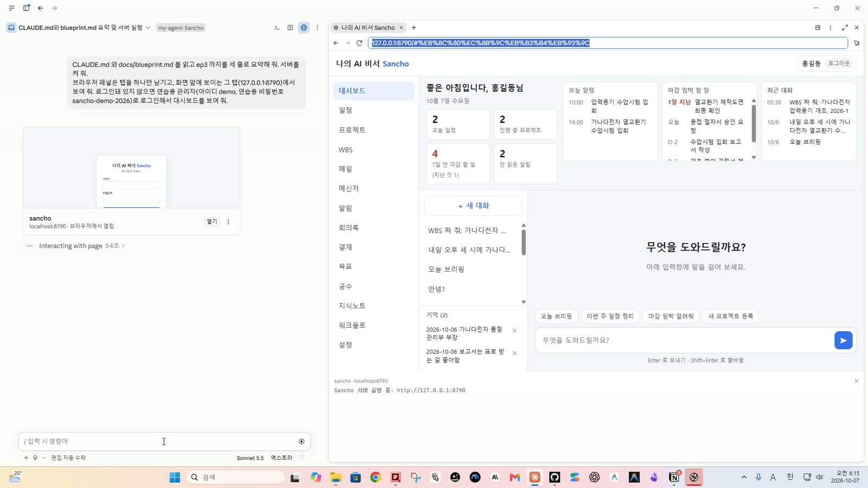This screenshot has width=868, height=488.
Task: Remove the 보고서는 표로 받는 걸 좋아함 memory
Action: 515,353
